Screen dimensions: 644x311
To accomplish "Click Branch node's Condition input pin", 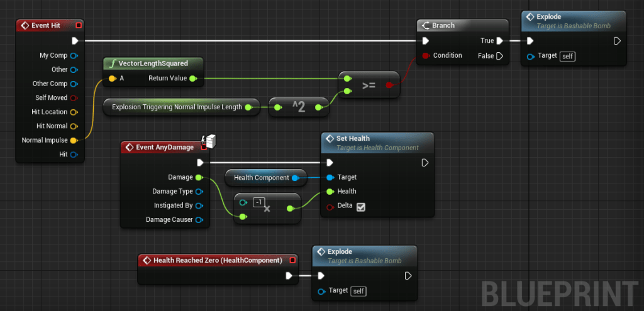I will (x=426, y=55).
